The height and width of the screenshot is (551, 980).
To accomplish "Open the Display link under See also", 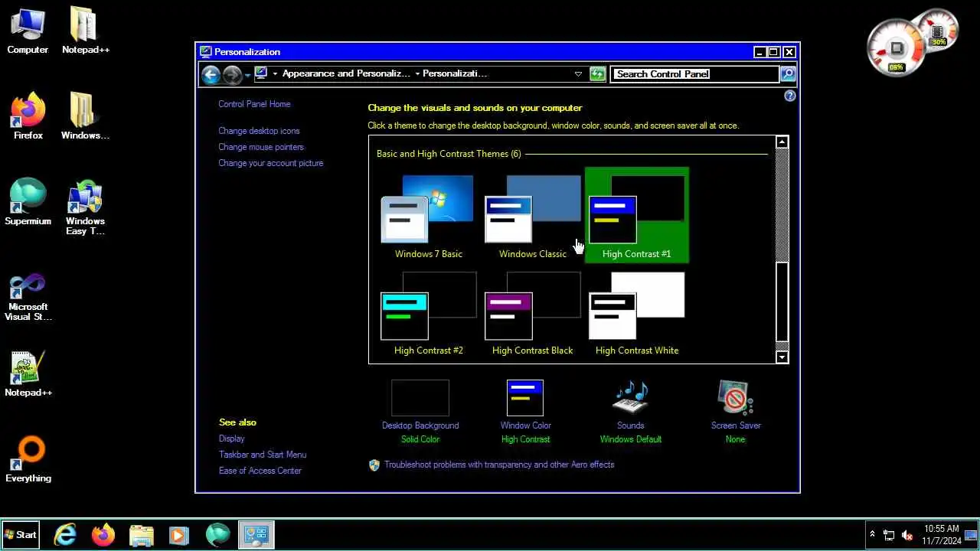I will pyautogui.click(x=232, y=439).
